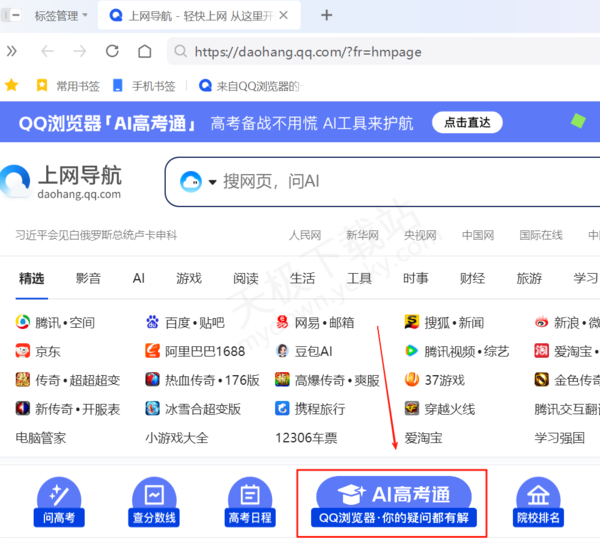This screenshot has width=600, height=545.
Task: Switch to the 影音 tab
Action: pos(88,278)
